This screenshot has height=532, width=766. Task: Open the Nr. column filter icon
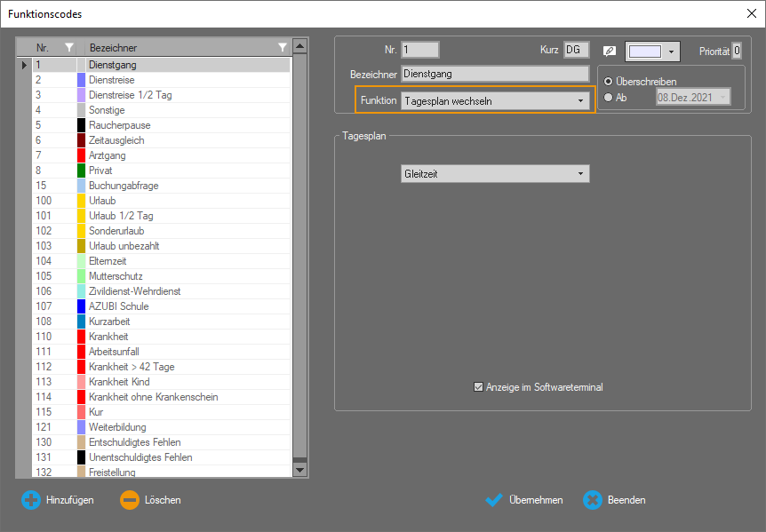click(69, 47)
